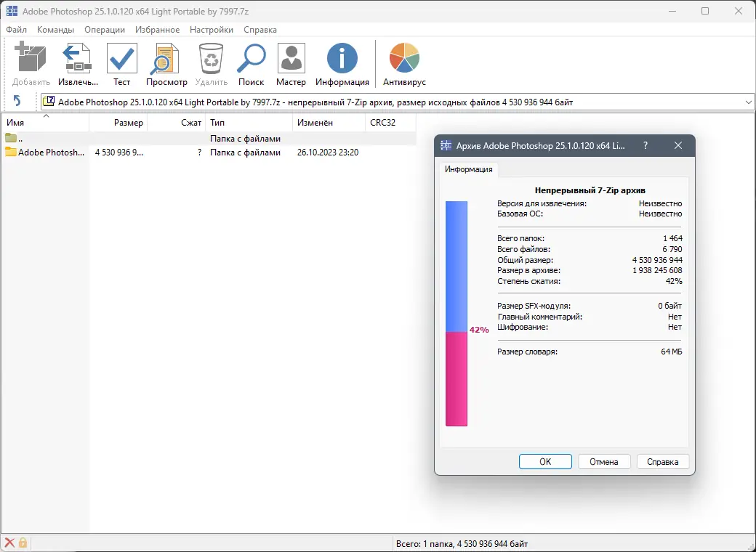
Task: Toggle the lock icon in the status bar
Action: pyautogui.click(x=24, y=543)
